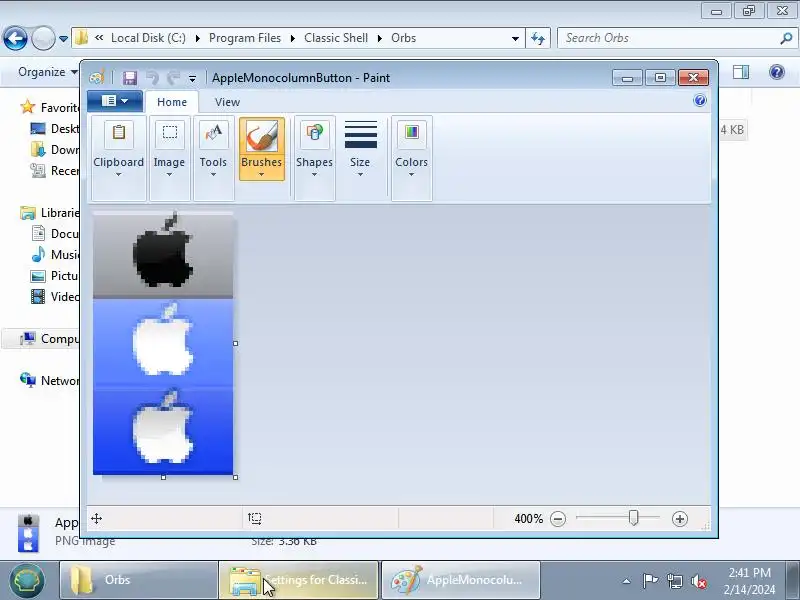The image size is (800, 600).
Task: Switch to AppleMonocolumn Paint taskbar button
Action: [x=461, y=580]
